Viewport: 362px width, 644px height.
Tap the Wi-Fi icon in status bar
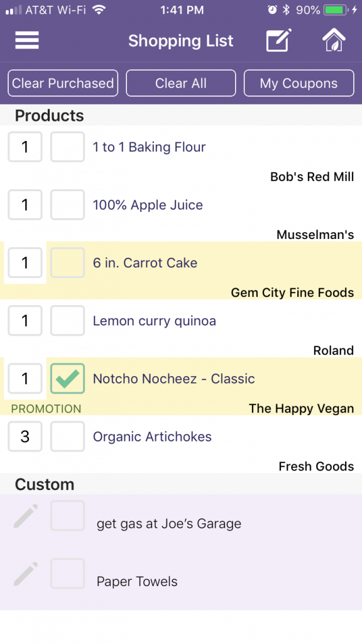(x=99, y=10)
